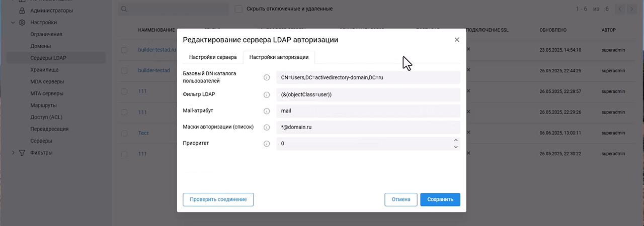Click the Фильтры funnel icon in sidebar
Viewport: 644px width, 226px height.
pos(22,153)
